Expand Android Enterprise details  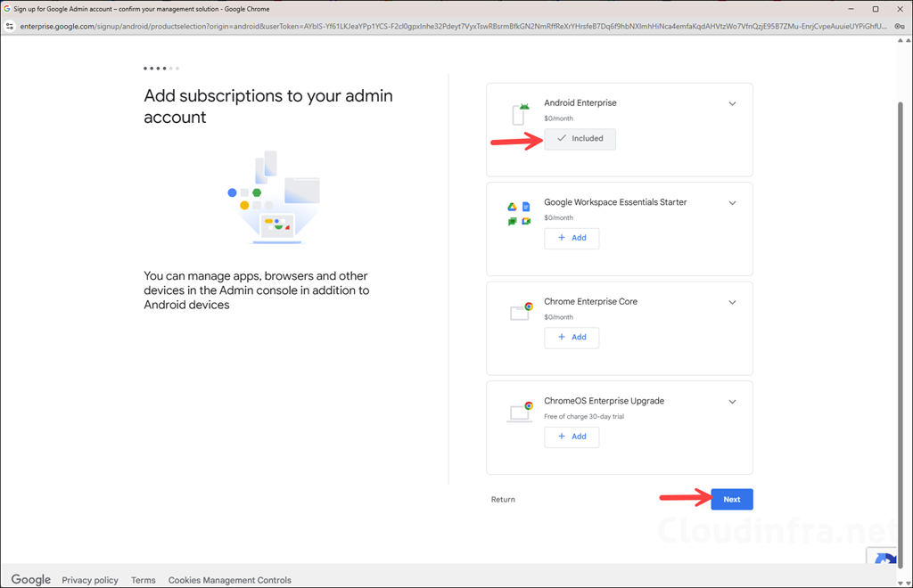733,103
